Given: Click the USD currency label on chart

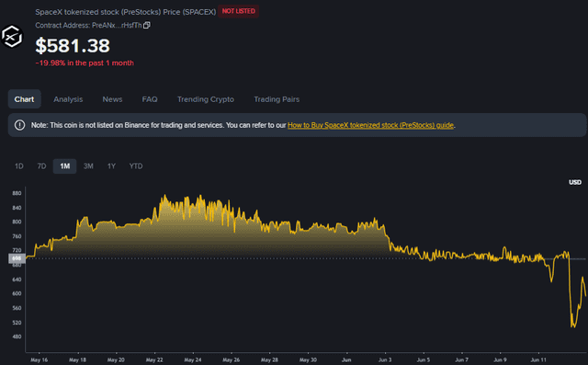Looking at the screenshot, I should pos(575,182).
